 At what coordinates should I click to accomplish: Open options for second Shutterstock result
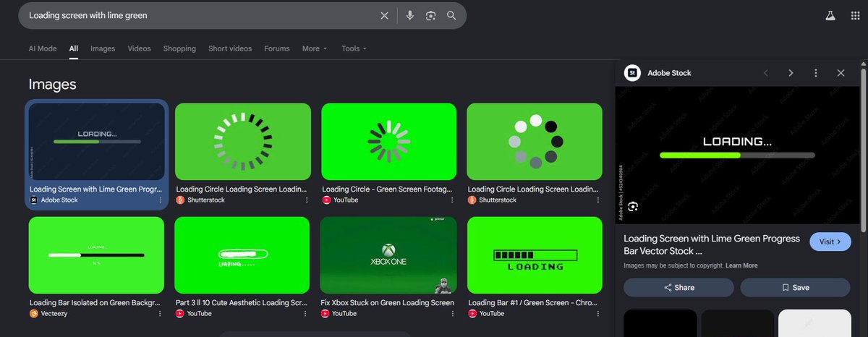click(597, 200)
